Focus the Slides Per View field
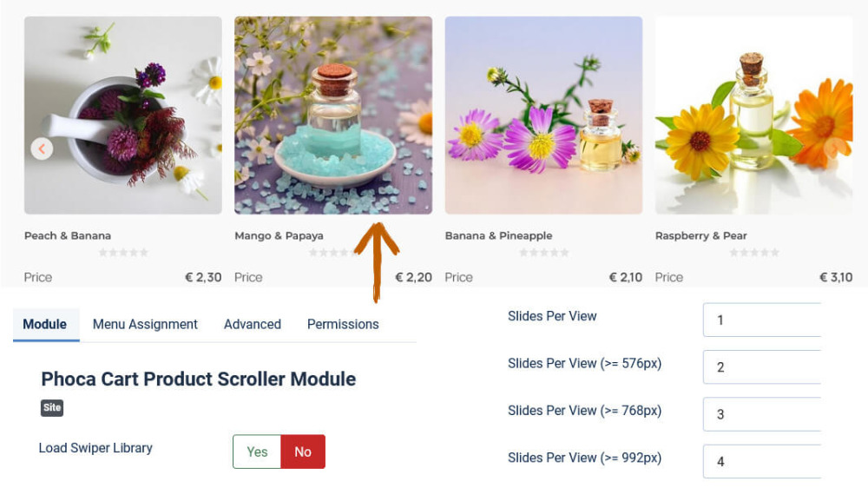 (761, 320)
